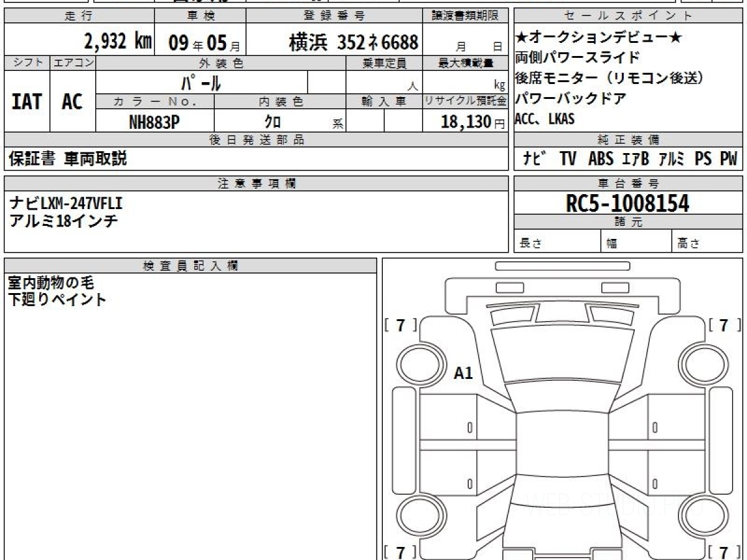Click the TV equipment label

(567, 159)
